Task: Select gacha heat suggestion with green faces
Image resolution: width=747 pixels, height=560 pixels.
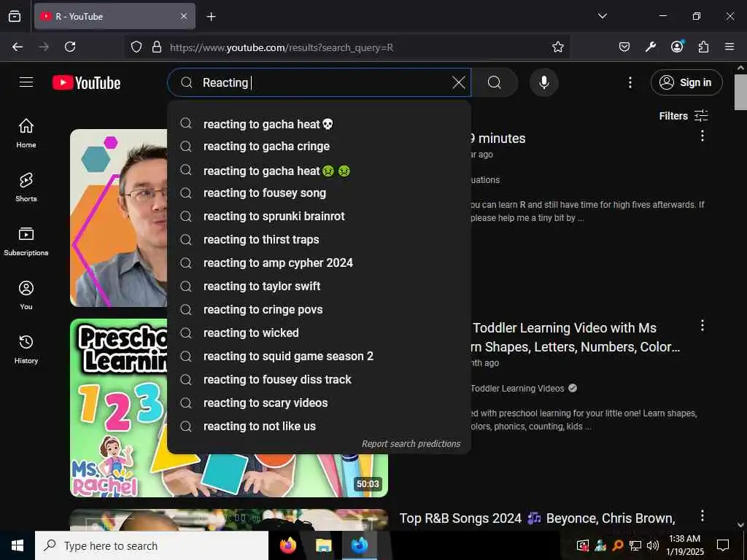Action: [x=320, y=171]
